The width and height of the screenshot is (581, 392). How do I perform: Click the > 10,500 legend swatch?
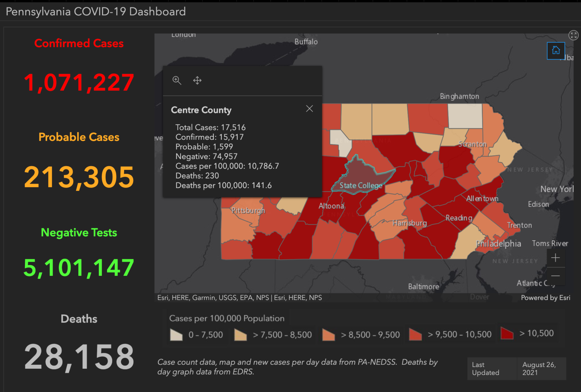(507, 333)
